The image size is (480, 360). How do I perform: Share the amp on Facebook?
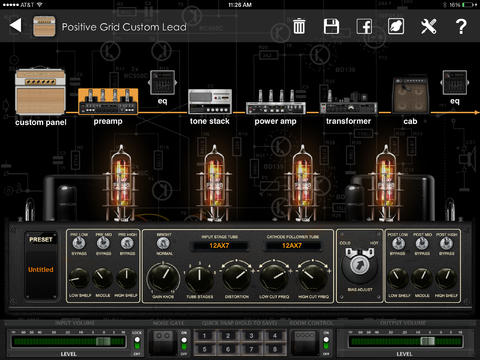coord(364,26)
